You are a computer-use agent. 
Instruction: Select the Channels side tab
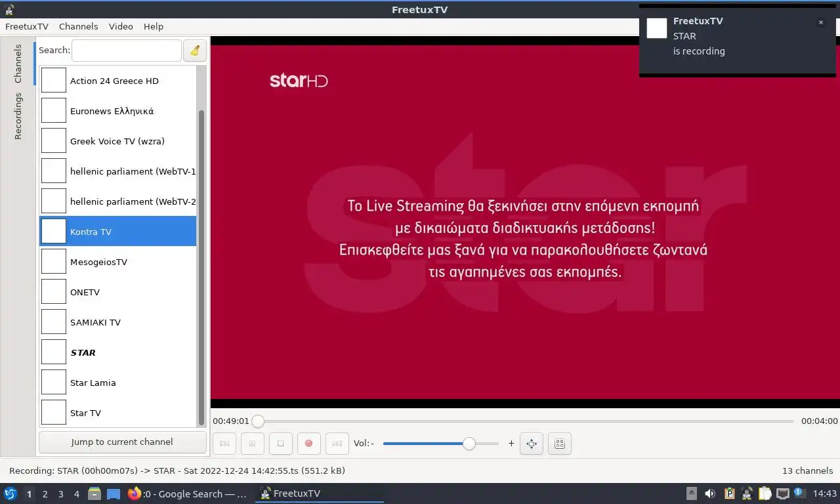(x=18, y=64)
